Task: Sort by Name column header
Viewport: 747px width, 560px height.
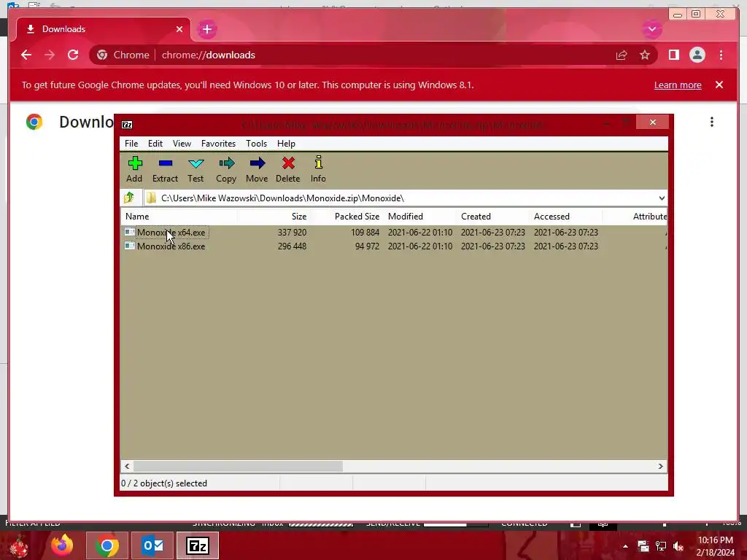Action: 179,216
